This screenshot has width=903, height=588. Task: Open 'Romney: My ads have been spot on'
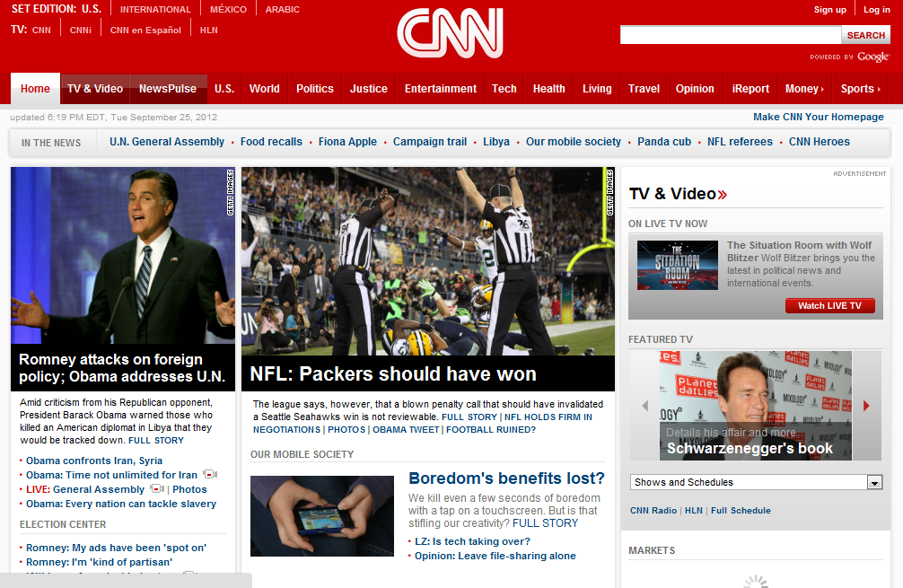click(116, 548)
